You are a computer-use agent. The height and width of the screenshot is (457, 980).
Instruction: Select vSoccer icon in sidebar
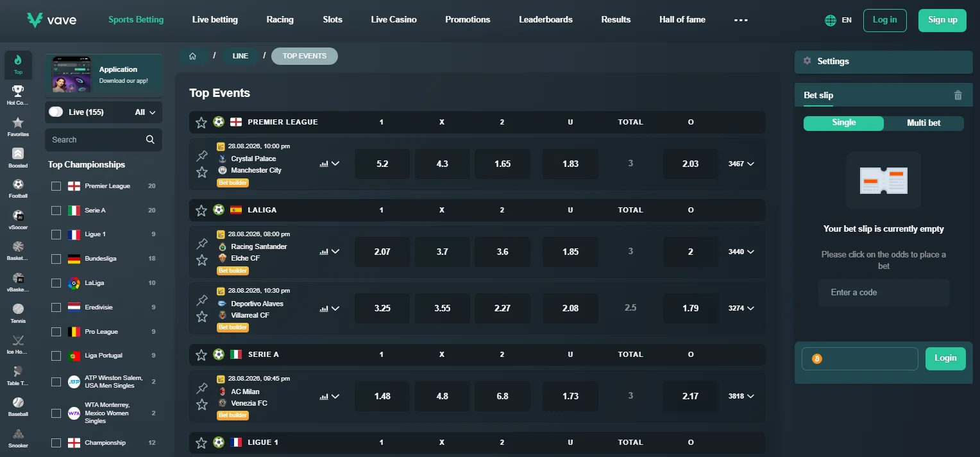pos(18,216)
